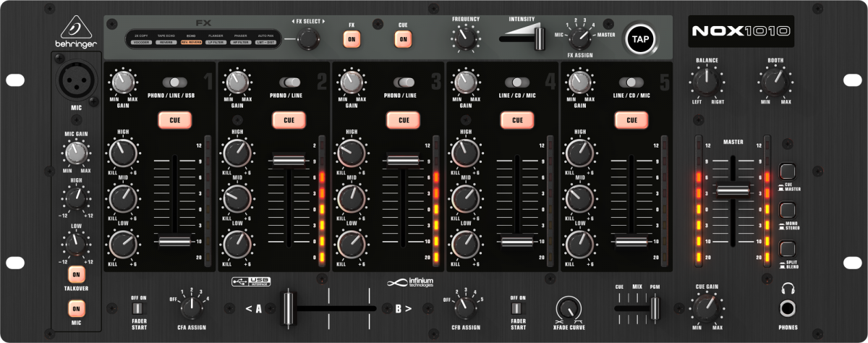The image size is (868, 343).
Task: Click the headphones PHONES jack
Action: [788, 308]
